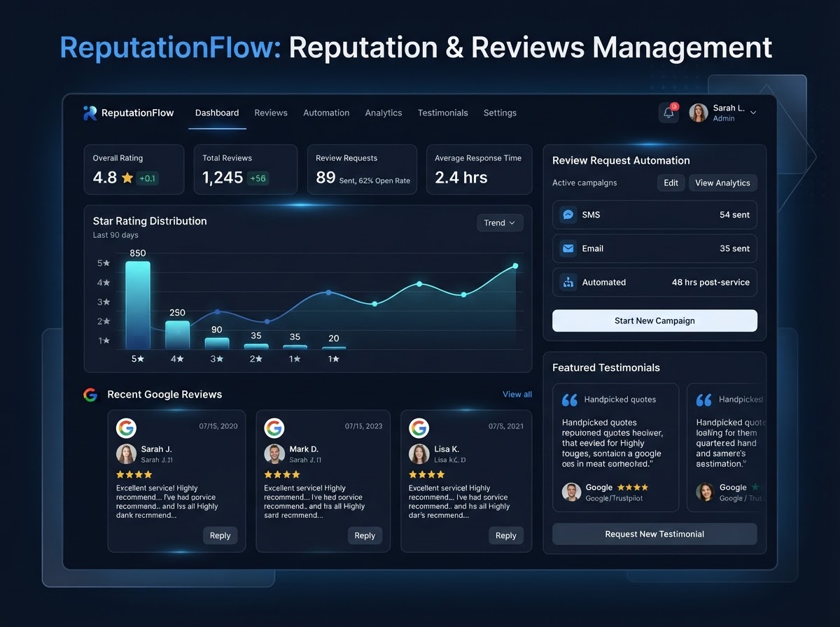Go to the Analytics tab
The image size is (840, 627).
click(384, 113)
